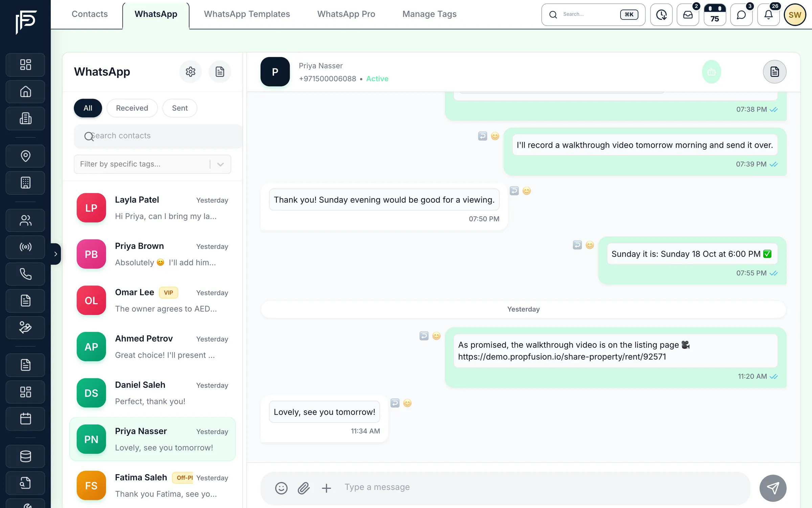
Task: Open the Filter by specific tags dropdown
Action: pyautogui.click(x=152, y=164)
